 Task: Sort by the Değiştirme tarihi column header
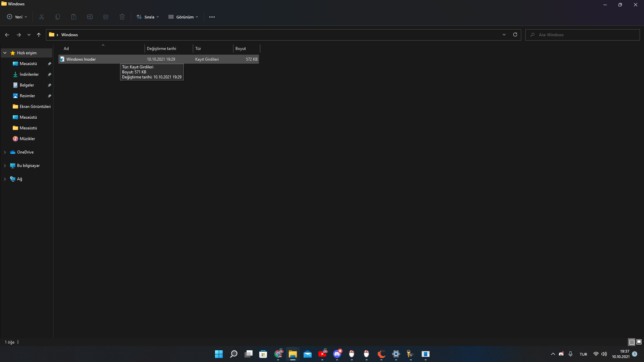click(161, 49)
